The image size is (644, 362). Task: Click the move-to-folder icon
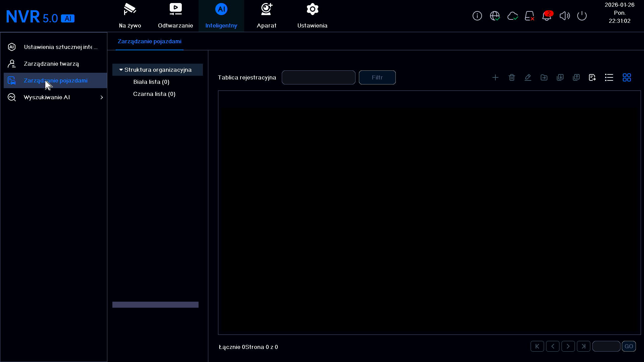click(x=544, y=77)
